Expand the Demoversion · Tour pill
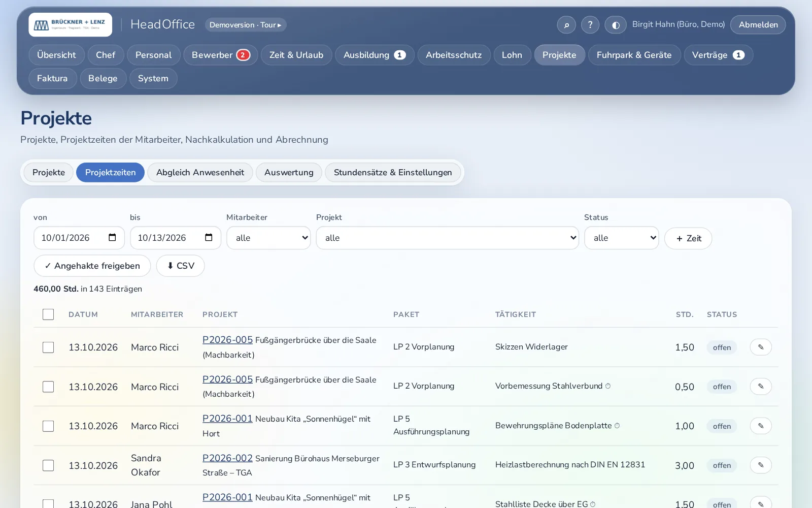This screenshot has width=812, height=508. (246, 25)
